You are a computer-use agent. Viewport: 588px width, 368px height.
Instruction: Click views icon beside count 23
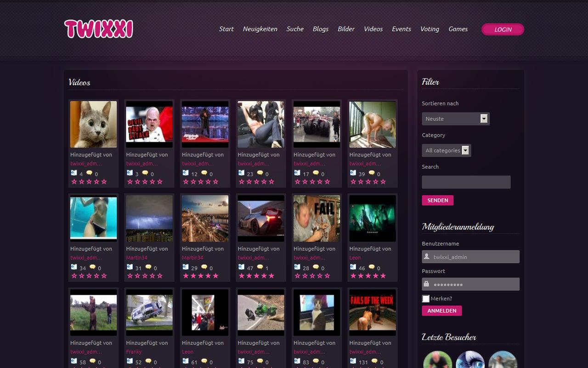[241, 173]
